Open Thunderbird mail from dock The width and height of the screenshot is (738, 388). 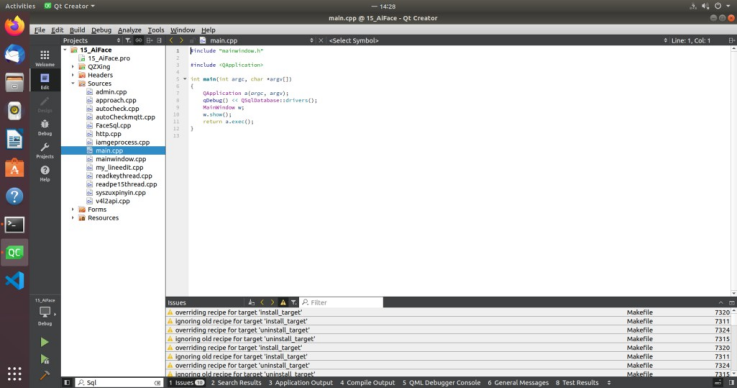coord(15,54)
